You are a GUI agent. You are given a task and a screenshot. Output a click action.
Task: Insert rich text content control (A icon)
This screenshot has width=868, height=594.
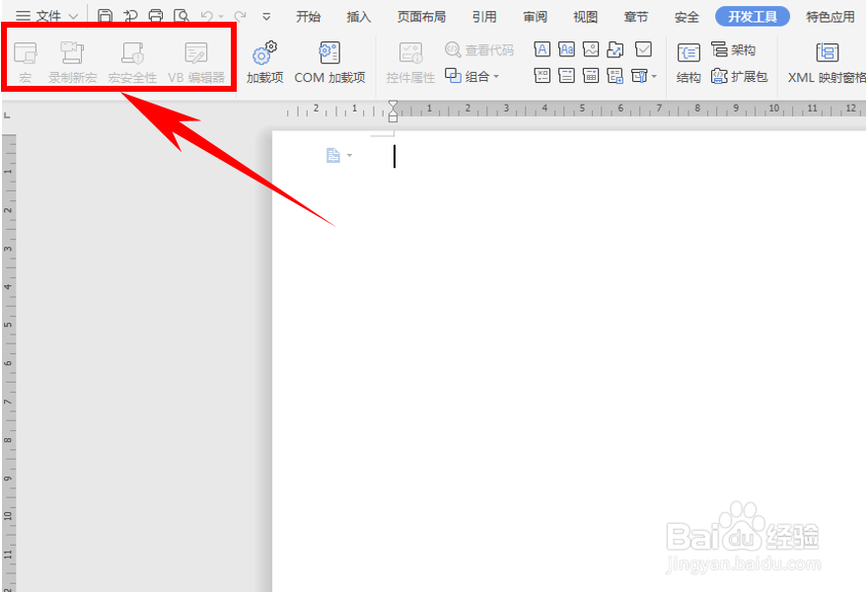point(542,49)
